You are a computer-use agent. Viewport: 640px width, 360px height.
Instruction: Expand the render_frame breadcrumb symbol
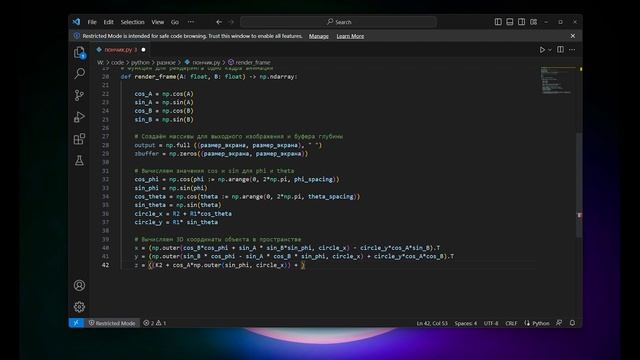[x=249, y=62]
